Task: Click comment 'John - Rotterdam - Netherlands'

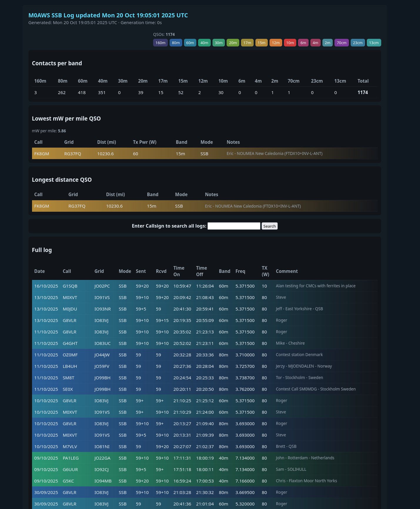Action: pos(305,458)
